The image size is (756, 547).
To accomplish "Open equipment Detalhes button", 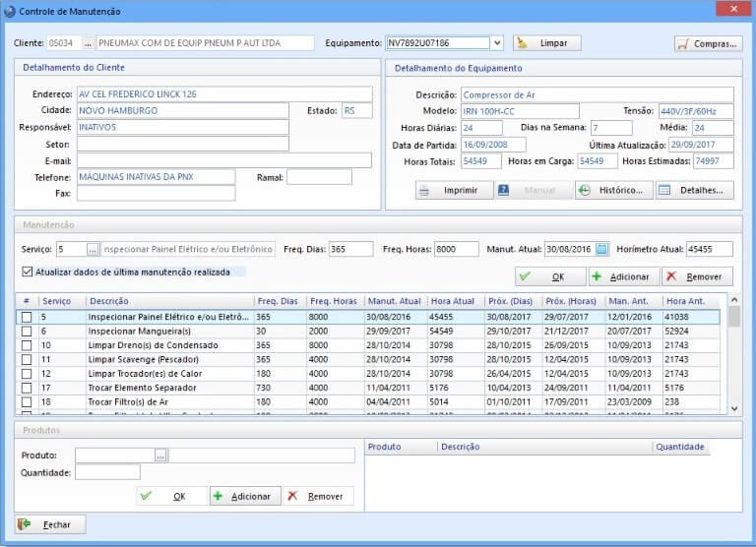I will 694,190.
